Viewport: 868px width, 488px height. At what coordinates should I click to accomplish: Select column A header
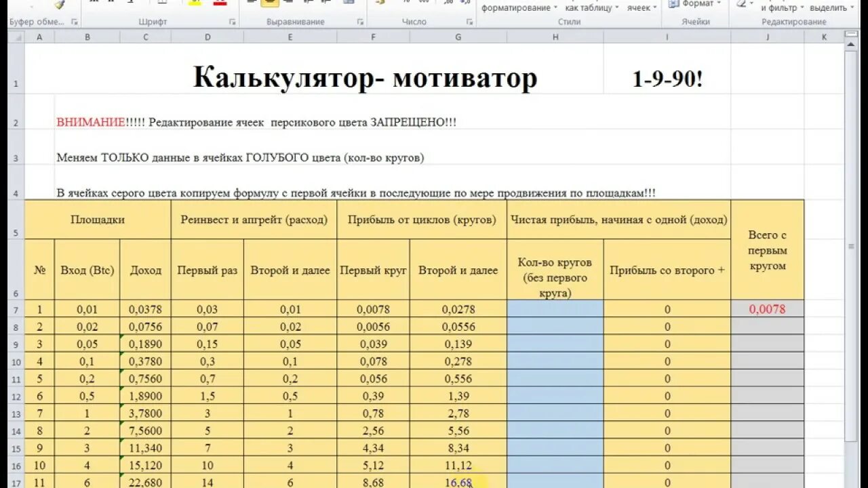pyautogui.click(x=39, y=37)
